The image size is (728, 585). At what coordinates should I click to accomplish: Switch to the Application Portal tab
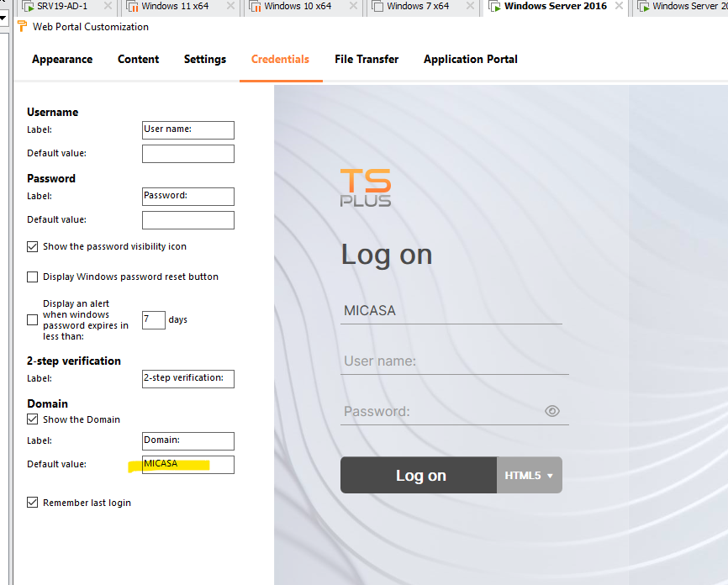(470, 60)
